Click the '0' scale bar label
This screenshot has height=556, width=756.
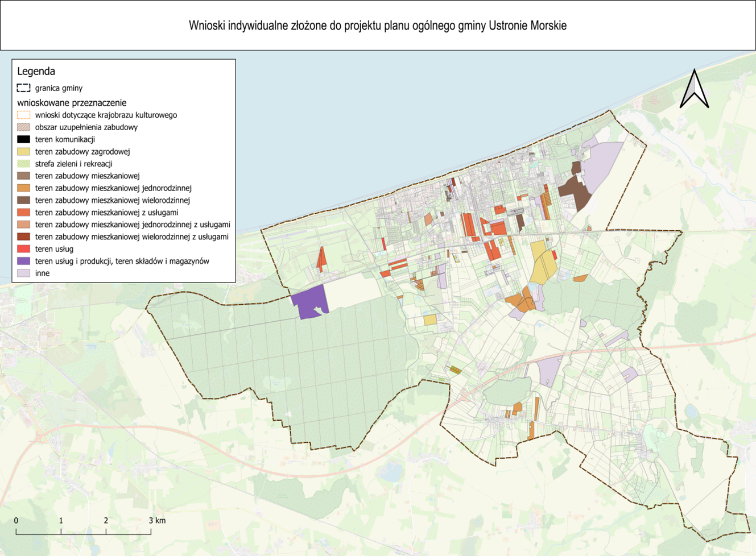16,521
